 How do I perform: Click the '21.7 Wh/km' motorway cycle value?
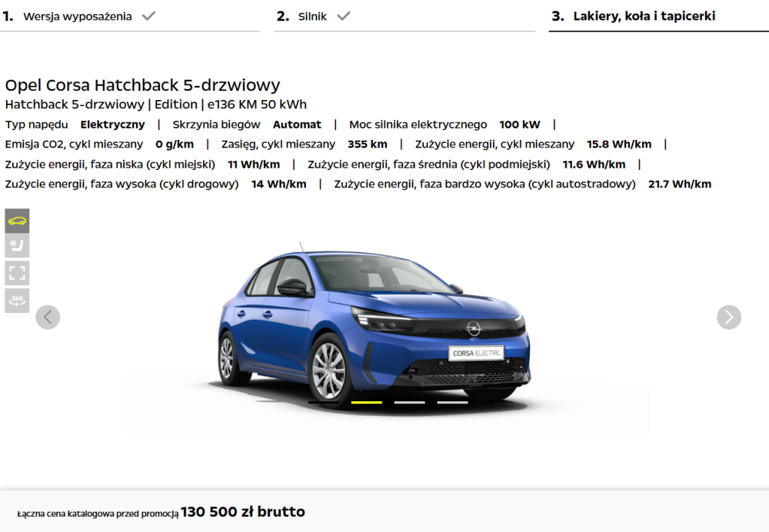click(x=680, y=184)
